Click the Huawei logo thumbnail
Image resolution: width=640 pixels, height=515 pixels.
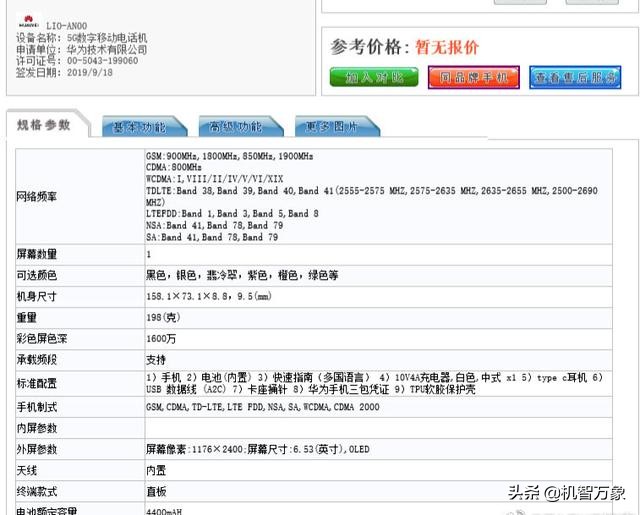[x=29, y=22]
